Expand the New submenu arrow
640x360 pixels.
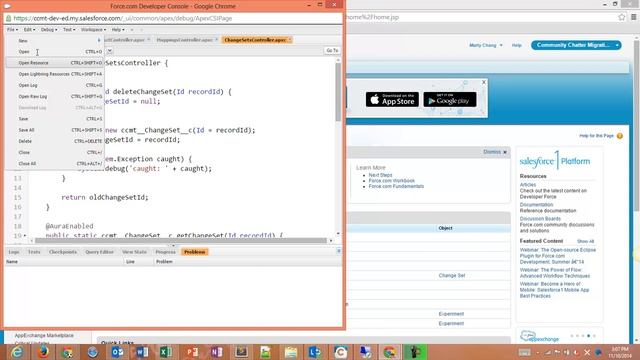click(99, 40)
